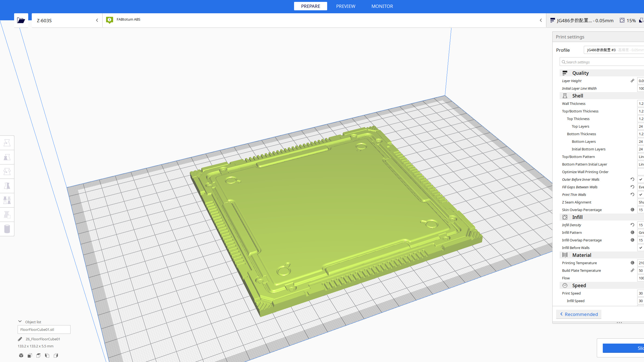This screenshot has width=644, height=362.
Task: Open file via folder icon
Action: click(x=21, y=20)
